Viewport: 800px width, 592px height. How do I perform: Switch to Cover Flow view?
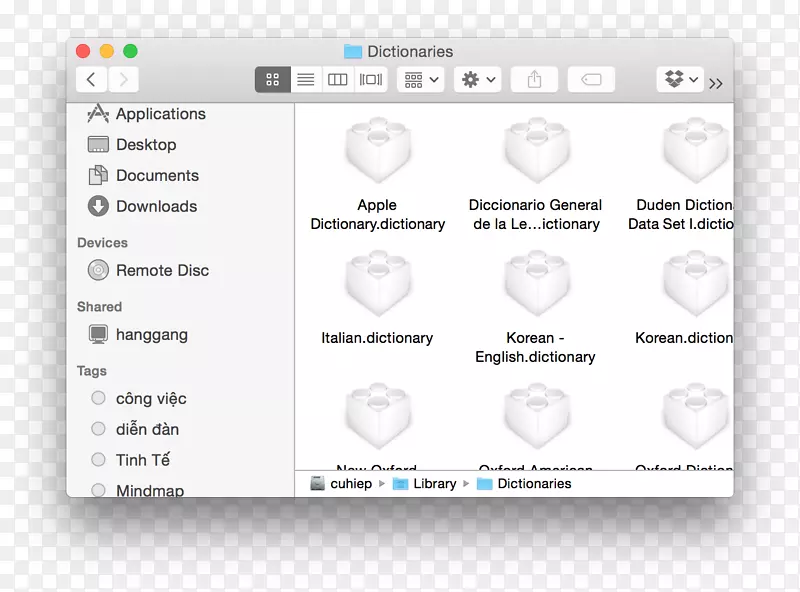coord(369,79)
